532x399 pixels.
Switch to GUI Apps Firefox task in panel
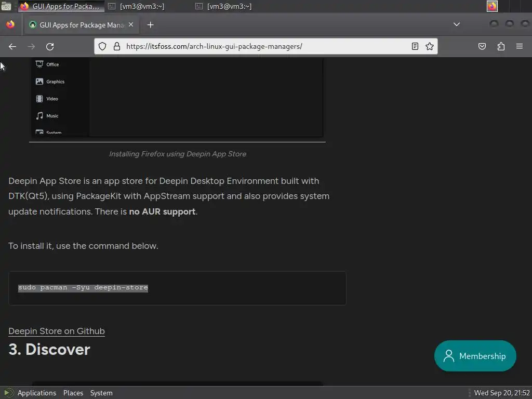coord(61,6)
